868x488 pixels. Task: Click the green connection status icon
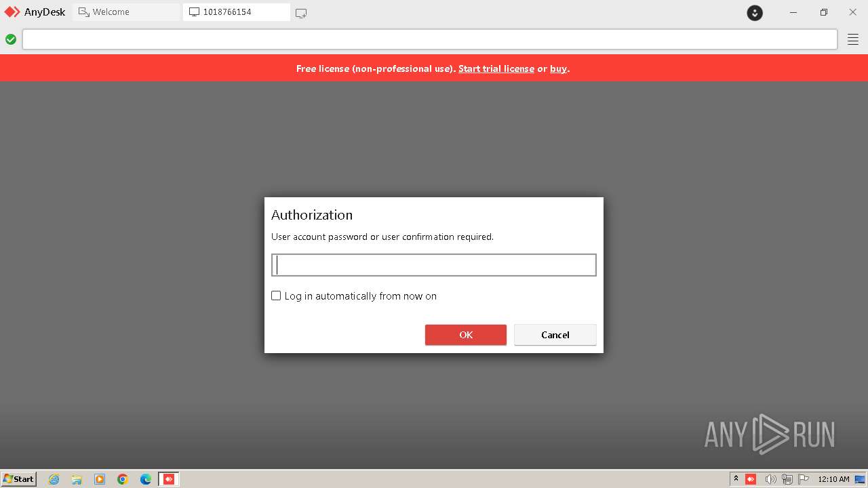[11, 39]
